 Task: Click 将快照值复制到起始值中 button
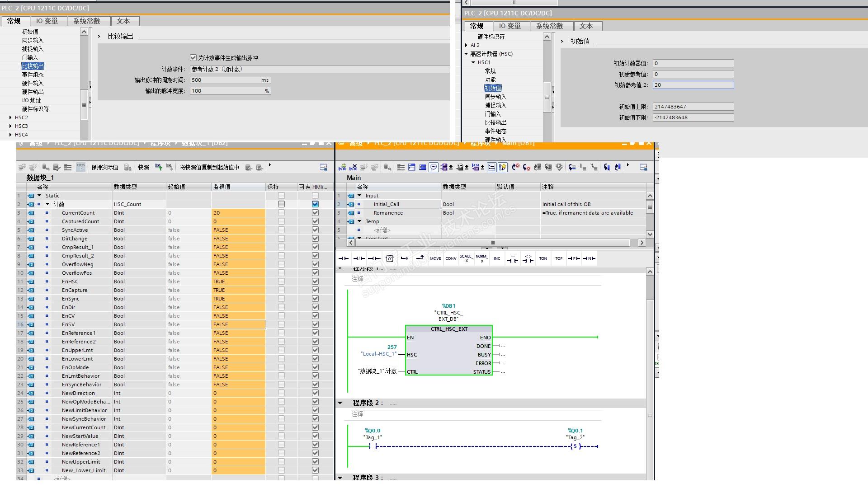(x=209, y=168)
